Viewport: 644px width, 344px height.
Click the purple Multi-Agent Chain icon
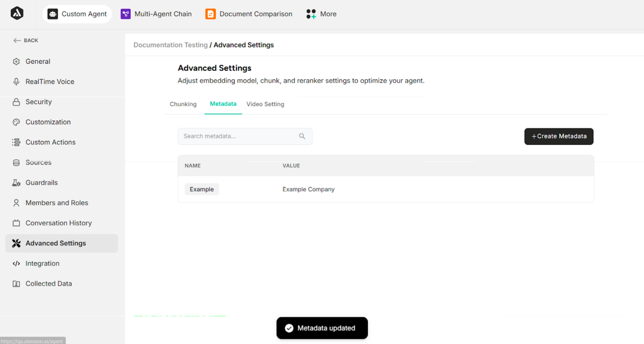point(125,14)
